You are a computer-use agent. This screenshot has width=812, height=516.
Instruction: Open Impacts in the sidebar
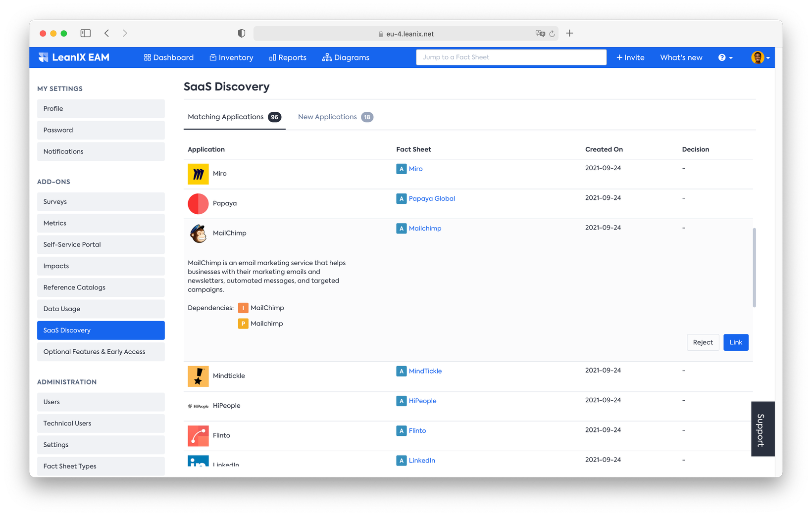point(101,266)
